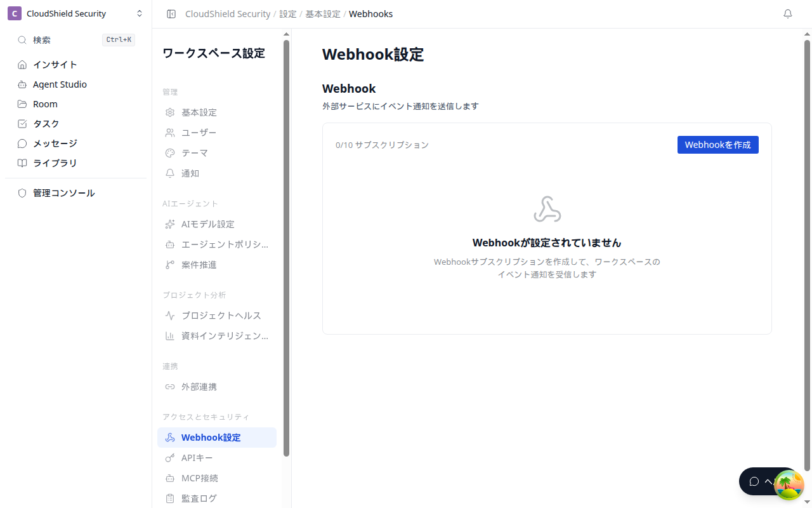Click the AIモデル設定 sparkle icon
The height and width of the screenshot is (508, 812).
pyautogui.click(x=170, y=224)
